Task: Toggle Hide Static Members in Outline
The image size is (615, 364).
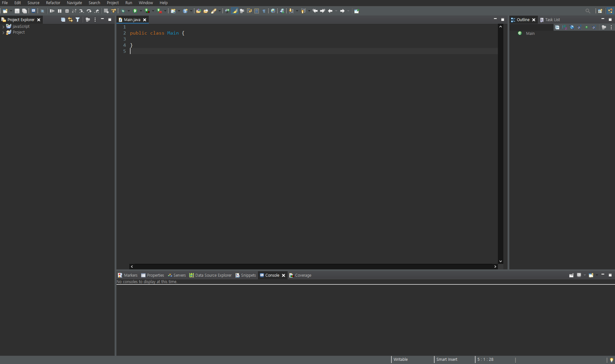Action: 579,28
